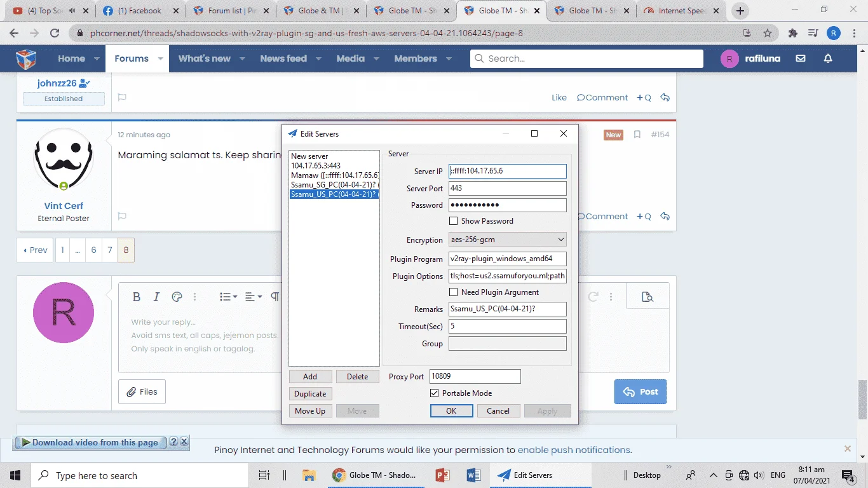The height and width of the screenshot is (488, 868).
Task: Apply bold formatting in the reply editor
Action: (x=136, y=297)
